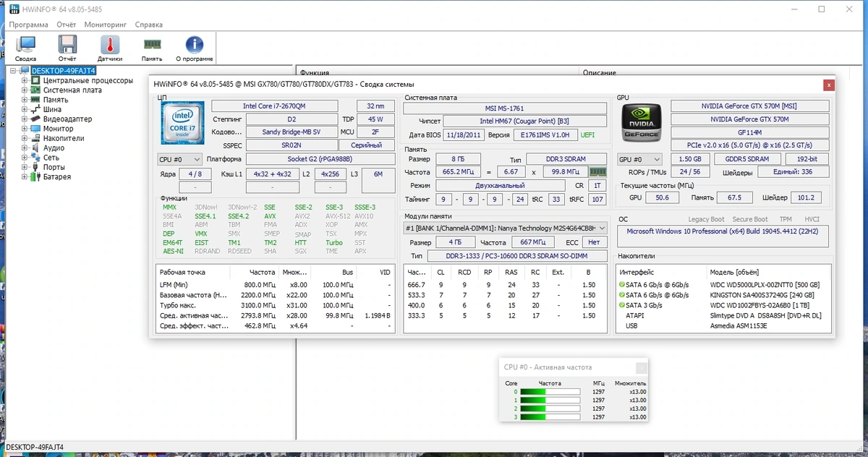Close the CPU #0 Активная частота popup
Viewport: 868px width, 457px height.
click(x=640, y=367)
